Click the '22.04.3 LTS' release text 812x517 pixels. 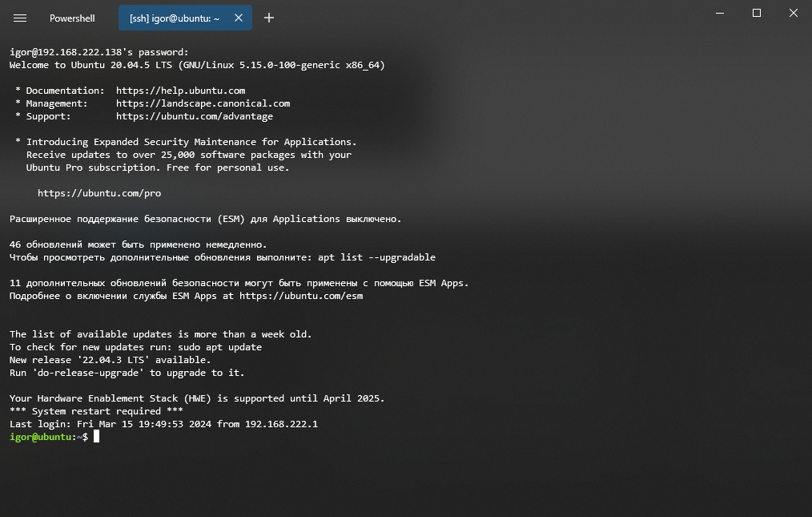click(x=114, y=359)
